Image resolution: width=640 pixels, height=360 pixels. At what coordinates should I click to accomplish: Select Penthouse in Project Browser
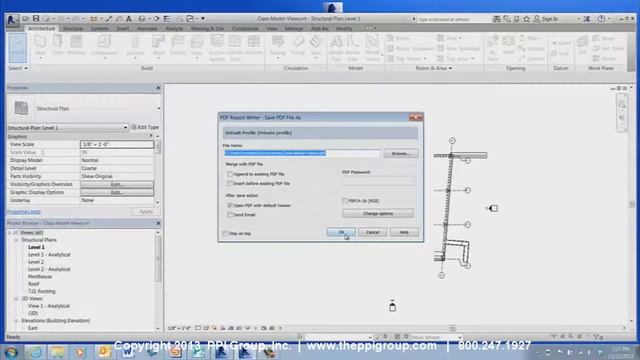[x=40, y=277]
